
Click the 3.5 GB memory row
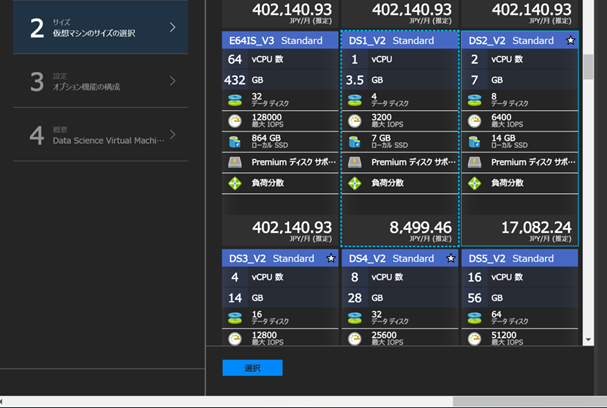coord(400,80)
